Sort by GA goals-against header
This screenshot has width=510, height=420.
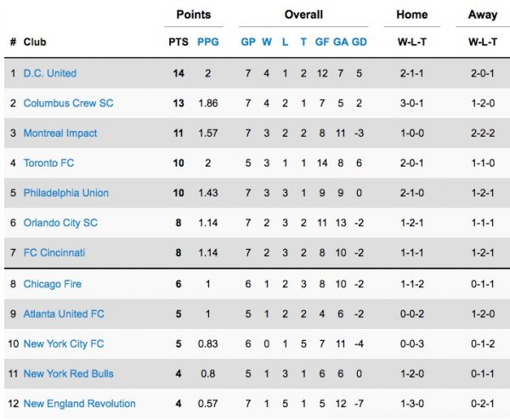[x=341, y=42]
